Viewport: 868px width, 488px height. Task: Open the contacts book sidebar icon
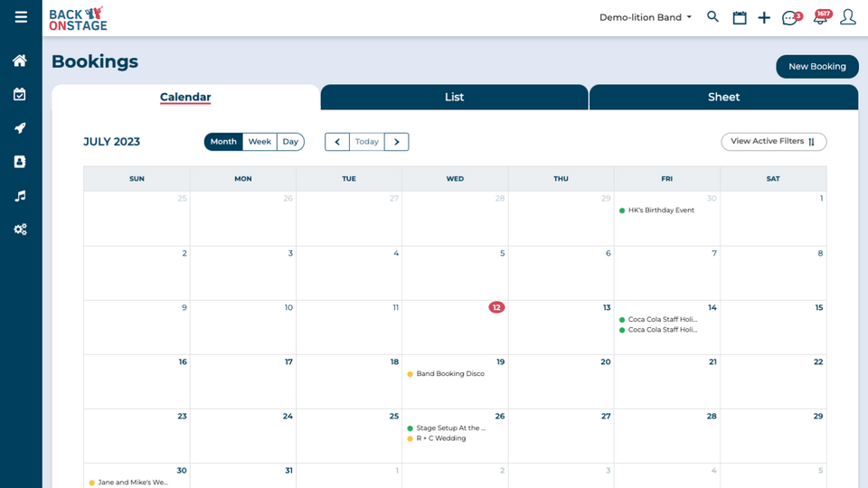click(x=20, y=162)
